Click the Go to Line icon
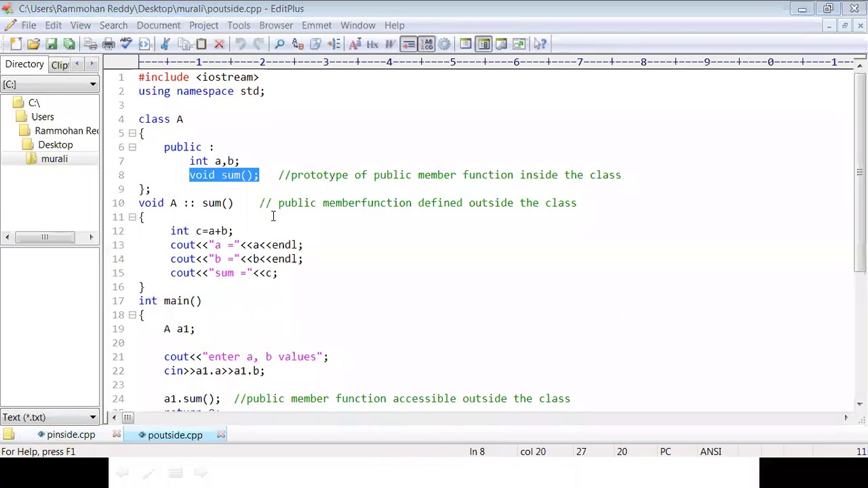The width and height of the screenshot is (868, 488). click(333, 44)
